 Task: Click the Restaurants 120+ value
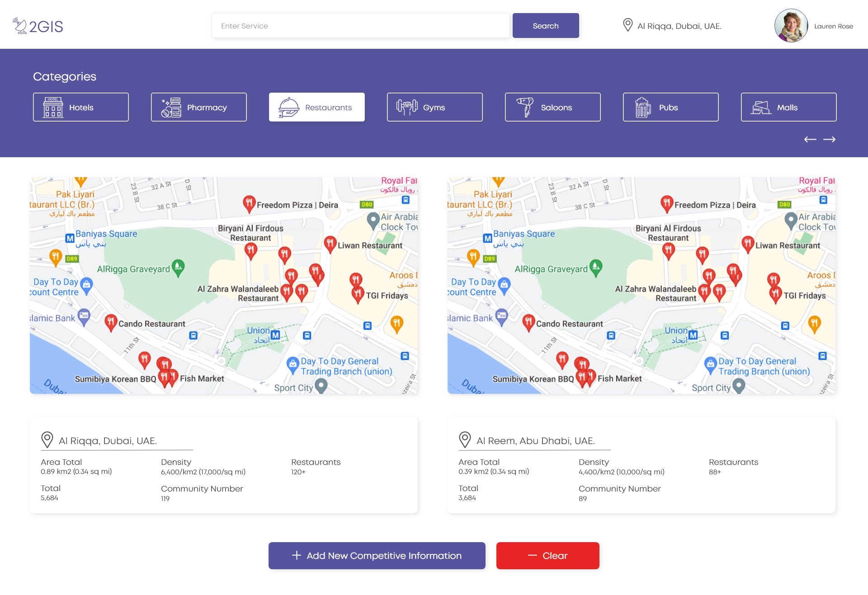tap(298, 472)
